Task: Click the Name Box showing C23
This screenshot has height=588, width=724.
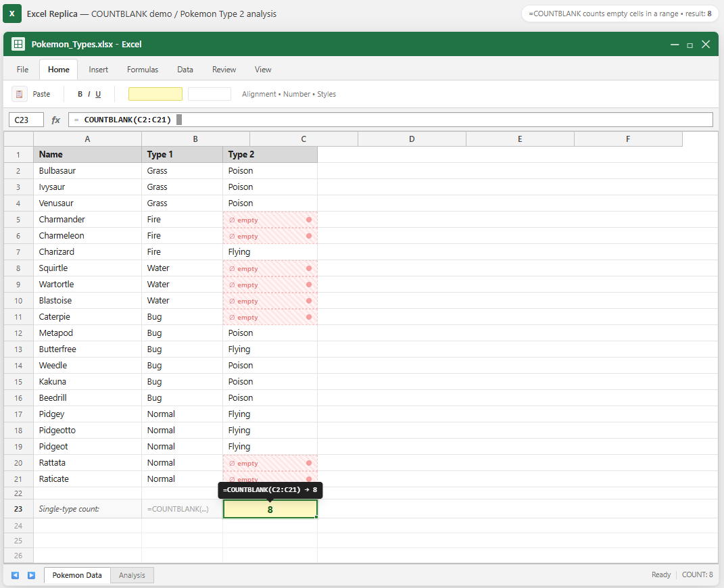Action: pos(26,120)
